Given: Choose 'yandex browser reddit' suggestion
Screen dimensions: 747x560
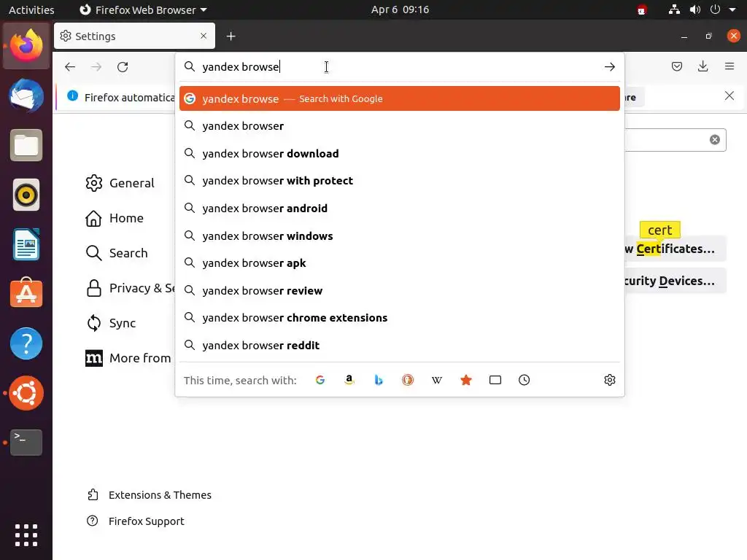Looking at the screenshot, I should pyautogui.click(x=399, y=345).
